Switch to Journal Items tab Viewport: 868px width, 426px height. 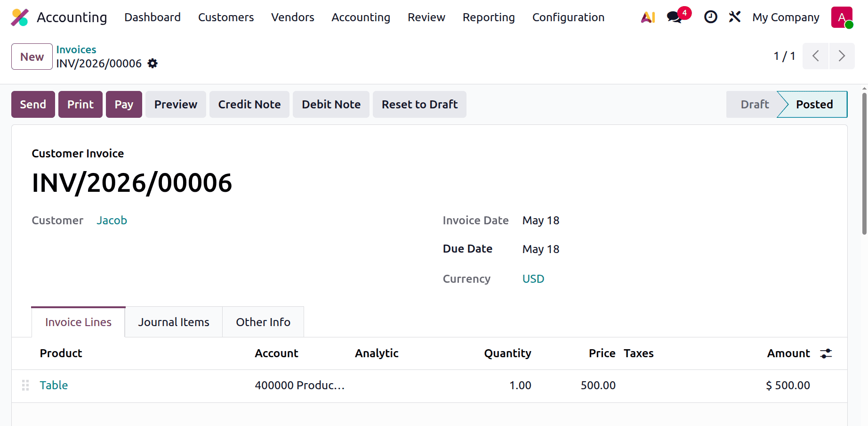(x=174, y=322)
